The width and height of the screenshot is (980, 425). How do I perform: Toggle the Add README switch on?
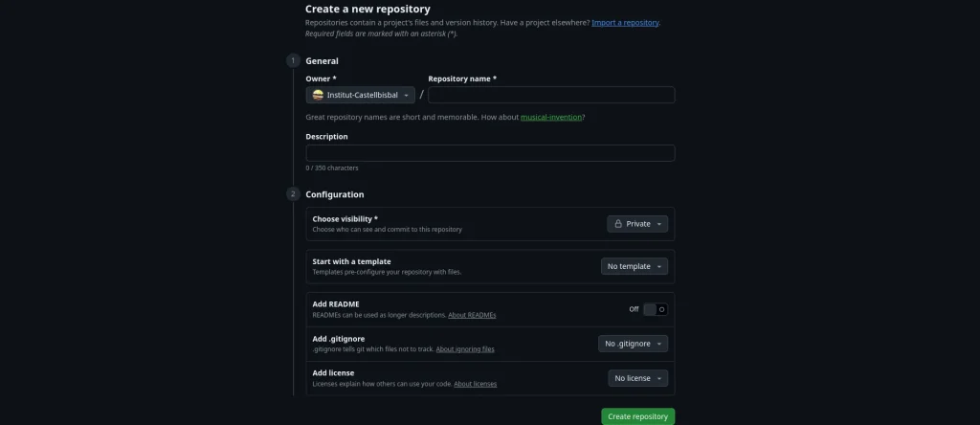tap(656, 309)
